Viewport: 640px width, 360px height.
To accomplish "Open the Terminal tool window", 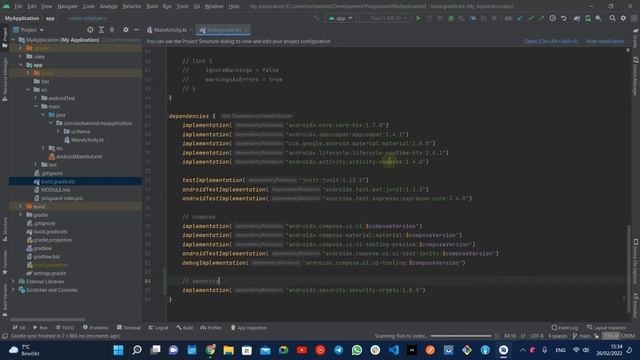I will tap(129, 328).
